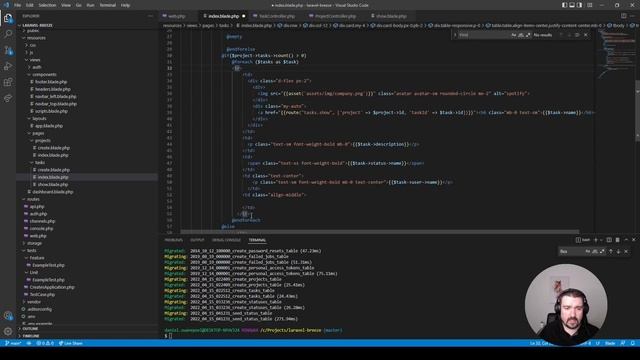Toggle bottom panel layout icon
Viewport: 640px width, 360px height.
pyautogui.click(x=572, y=5)
